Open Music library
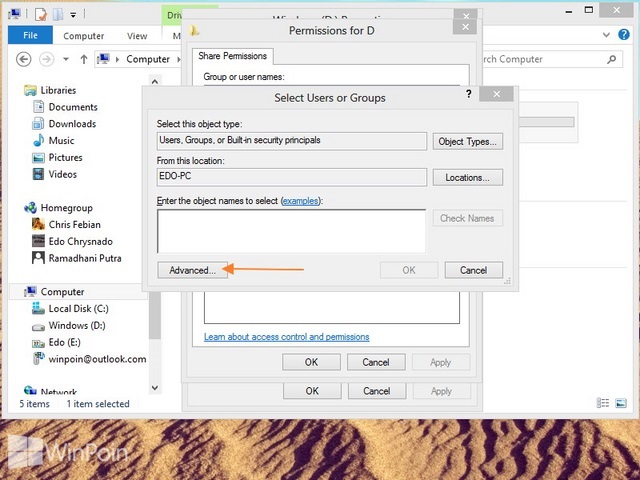The width and height of the screenshot is (640, 480). 61,140
